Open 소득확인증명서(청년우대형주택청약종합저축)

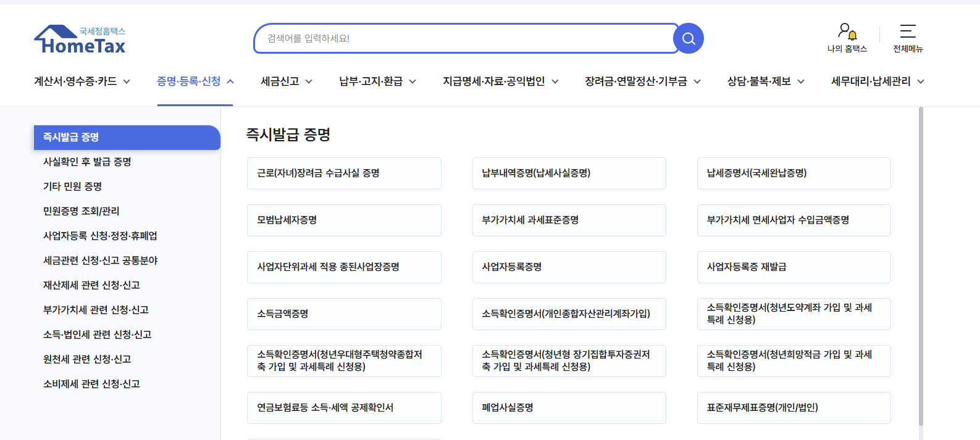344,361
